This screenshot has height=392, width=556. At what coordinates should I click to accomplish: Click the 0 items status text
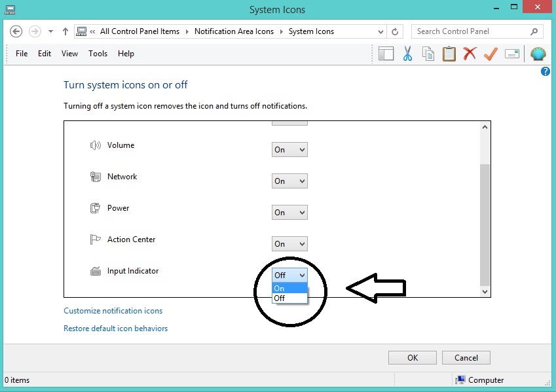coord(17,380)
